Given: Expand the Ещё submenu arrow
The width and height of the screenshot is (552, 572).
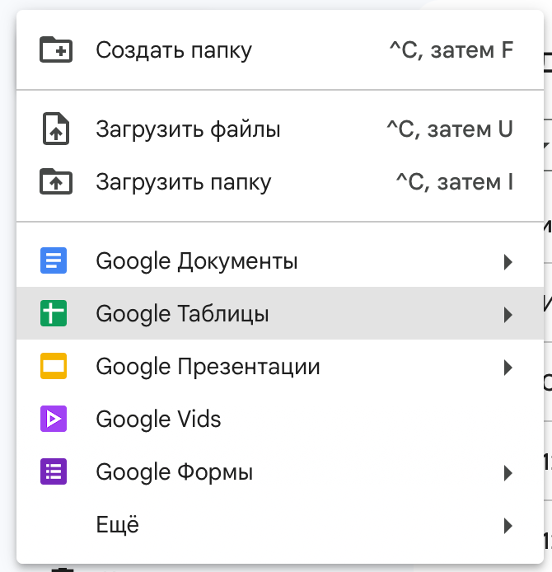Looking at the screenshot, I should (x=507, y=526).
